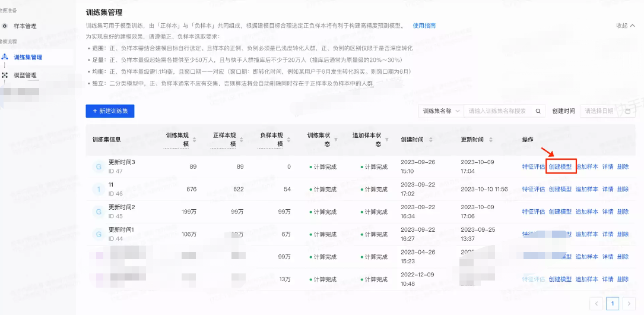Click 追加样本 for 更新时间3 row
This screenshot has width=644, height=315.
pos(587,166)
